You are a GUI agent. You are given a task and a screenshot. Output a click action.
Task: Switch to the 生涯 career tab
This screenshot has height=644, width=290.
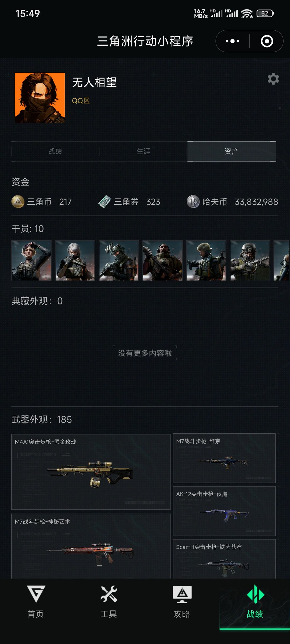[x=143, y=151]
